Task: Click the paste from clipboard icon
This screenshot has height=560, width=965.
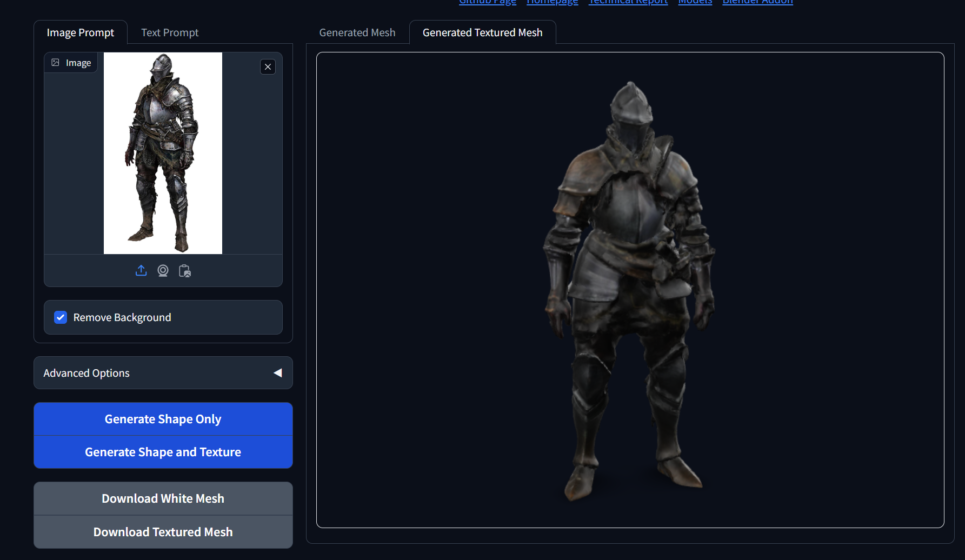Action: 185,271
